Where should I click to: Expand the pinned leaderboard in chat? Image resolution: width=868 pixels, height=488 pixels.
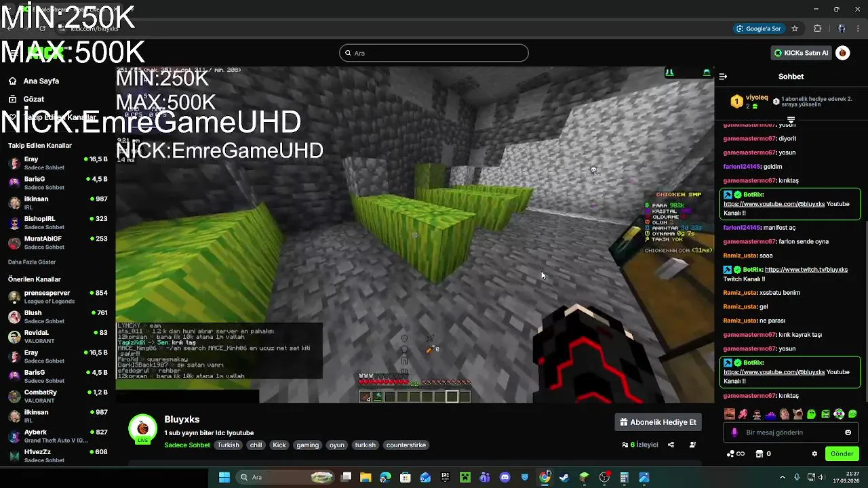coord(791,119)
